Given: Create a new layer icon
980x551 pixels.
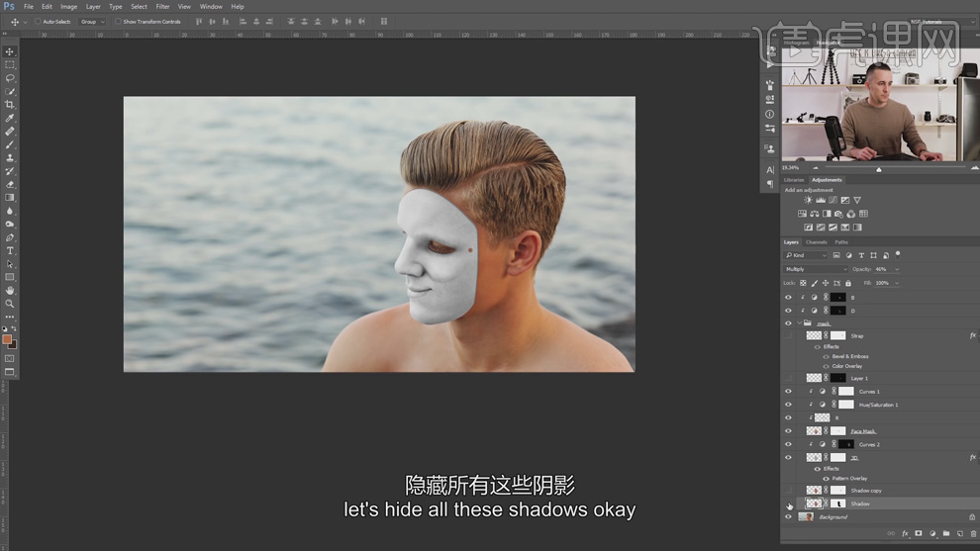Looking at the screenshot, I should coord(959,533).
